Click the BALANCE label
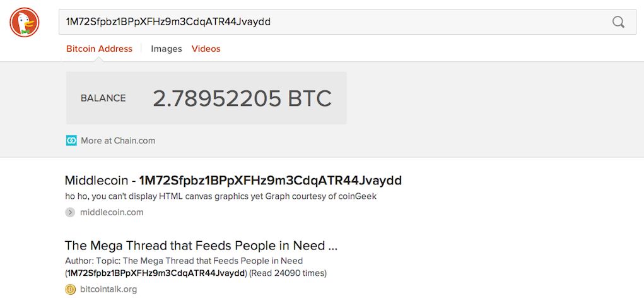644x298 pixels. pyautogui.click(x=103, y=98)
